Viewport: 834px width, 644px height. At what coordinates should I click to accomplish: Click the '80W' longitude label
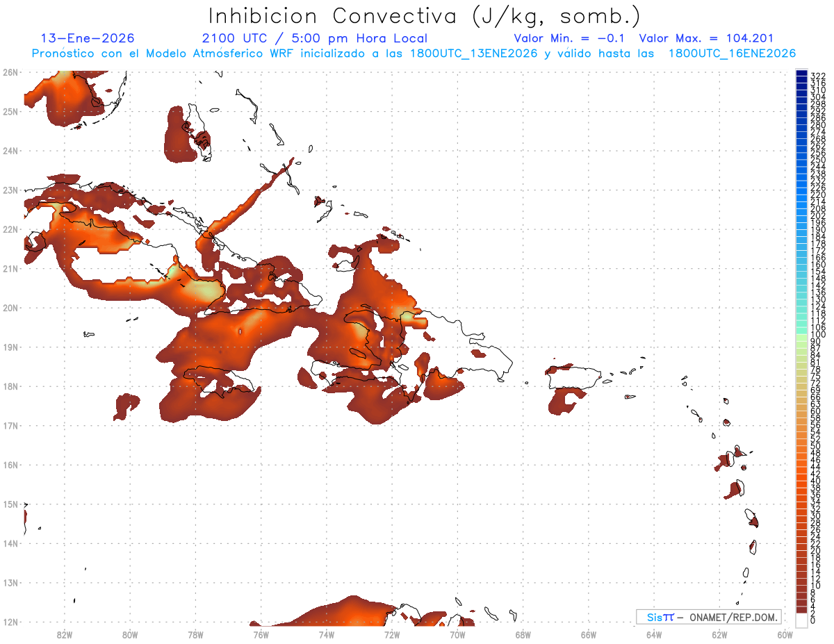pos(130,634)
